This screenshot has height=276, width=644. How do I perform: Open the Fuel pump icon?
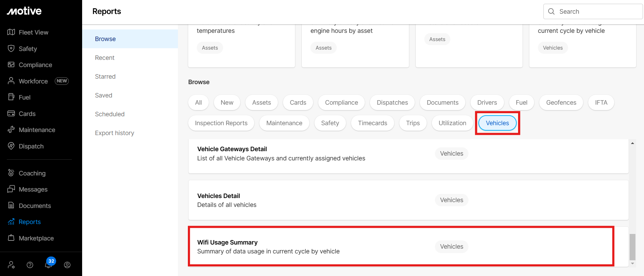(x=11, y=97)
